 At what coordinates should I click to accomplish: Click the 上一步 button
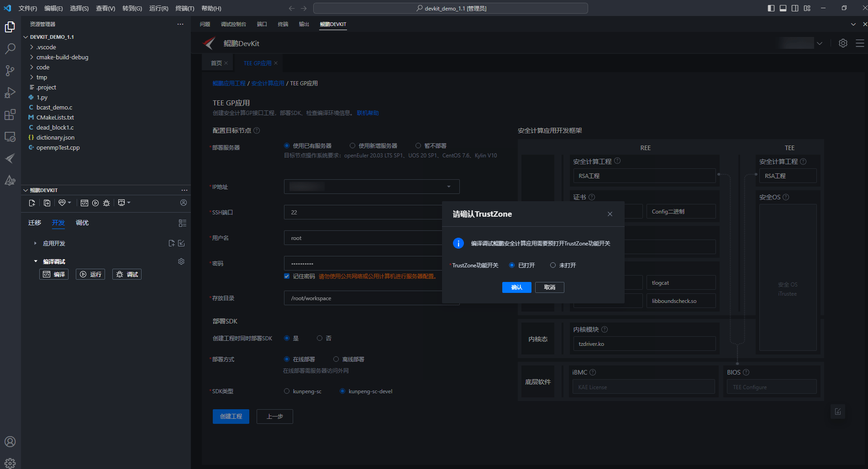(x=275, y=417)
